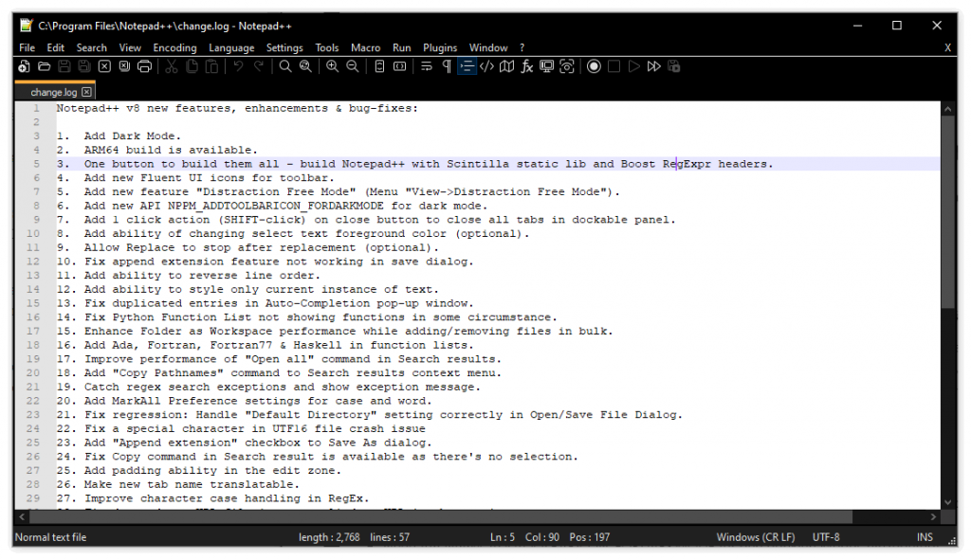This screenshot has width=971, height=560.
Task: Click Windows (CR LF) in status bar
Action: pos(756,537)
